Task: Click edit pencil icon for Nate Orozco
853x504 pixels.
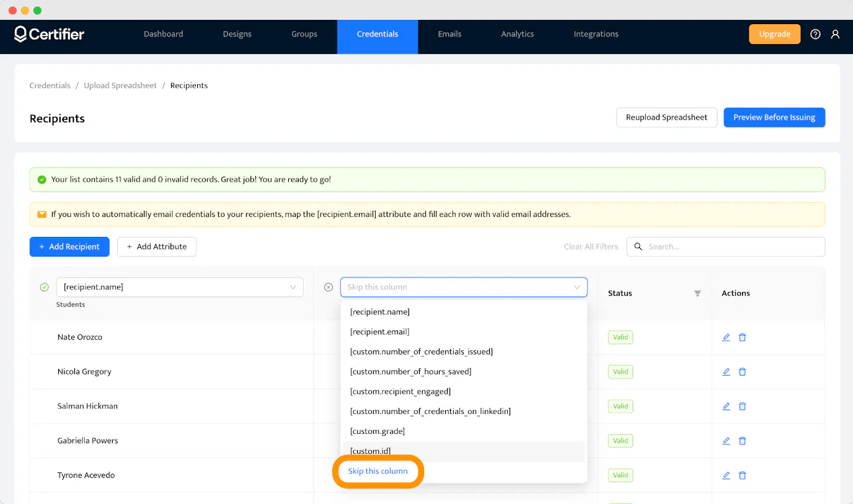Action: pyautogui.click(x=726, y=337)
